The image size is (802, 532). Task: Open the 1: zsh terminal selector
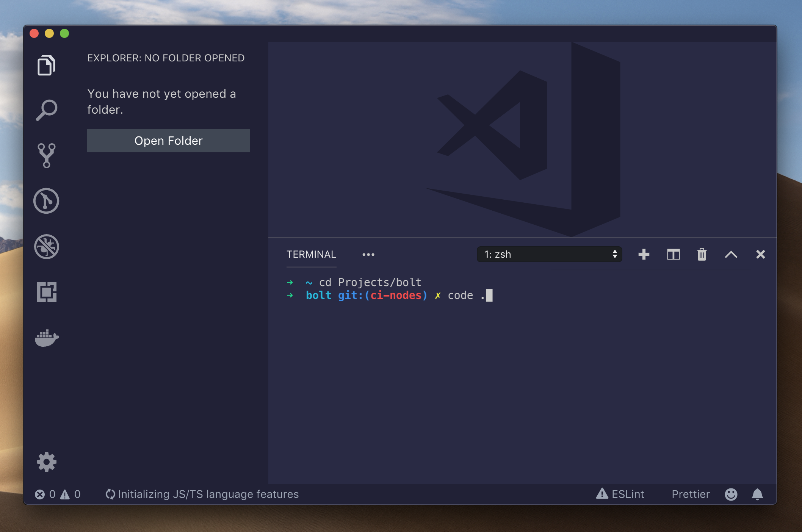[x=549, y=254]
